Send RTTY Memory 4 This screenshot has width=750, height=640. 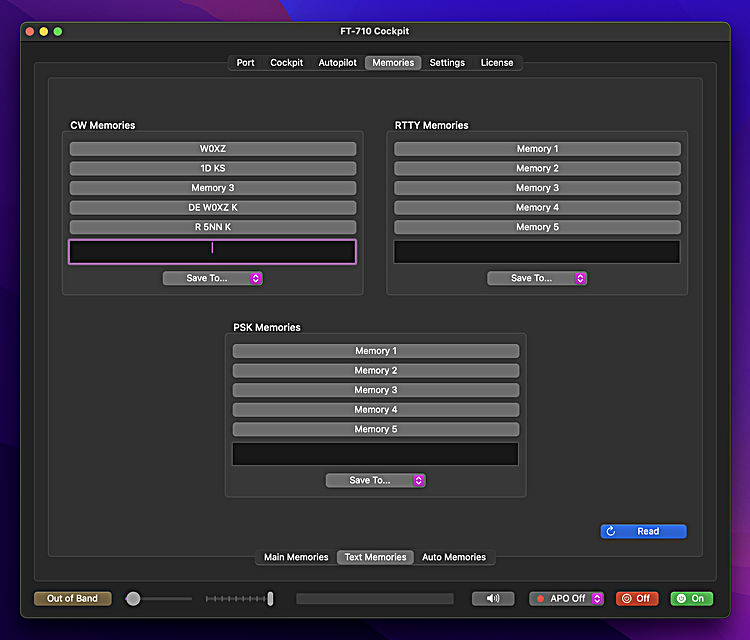[537, 208]
